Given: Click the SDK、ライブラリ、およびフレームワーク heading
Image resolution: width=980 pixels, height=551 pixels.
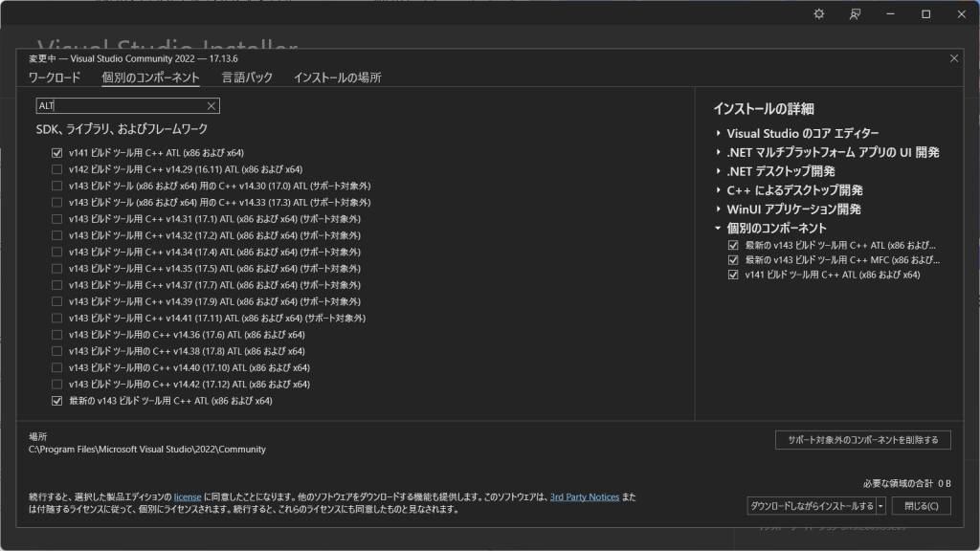Looking at the screenshot, I should click(x=122, y=129).
